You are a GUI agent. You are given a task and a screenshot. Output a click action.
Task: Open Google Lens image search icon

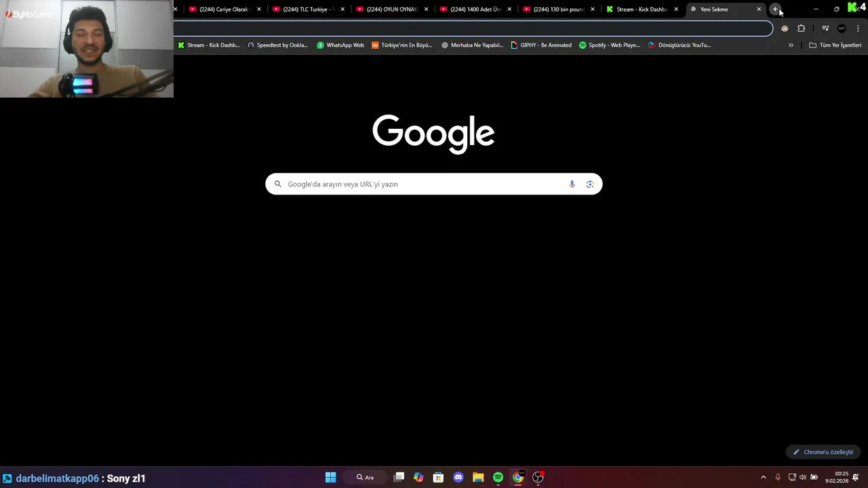click(590, 184)
